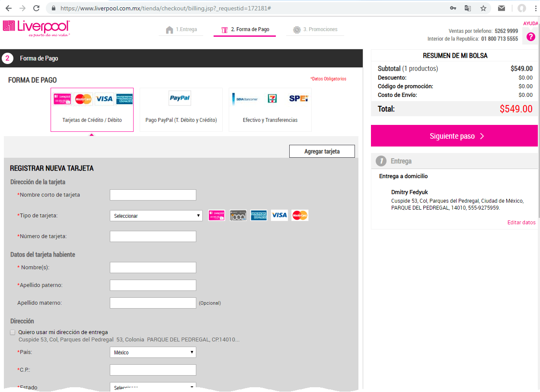Open the mail extension icon

pyautogui.click(x=502, y=8)
